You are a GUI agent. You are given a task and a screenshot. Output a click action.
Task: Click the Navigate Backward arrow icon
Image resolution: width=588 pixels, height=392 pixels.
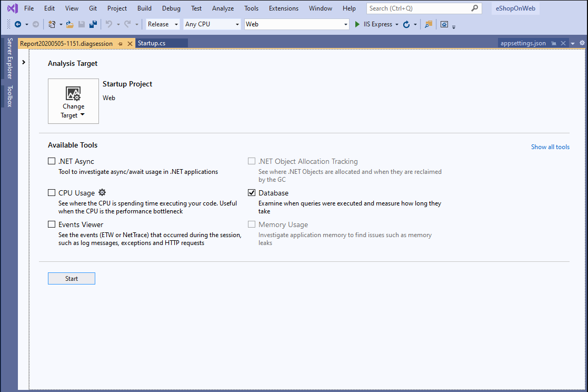tap(18, 24)
